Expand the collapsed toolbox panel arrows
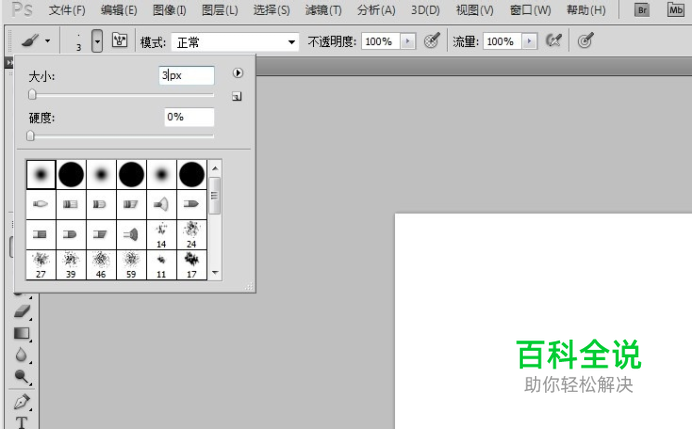 (x=9, y=63)
